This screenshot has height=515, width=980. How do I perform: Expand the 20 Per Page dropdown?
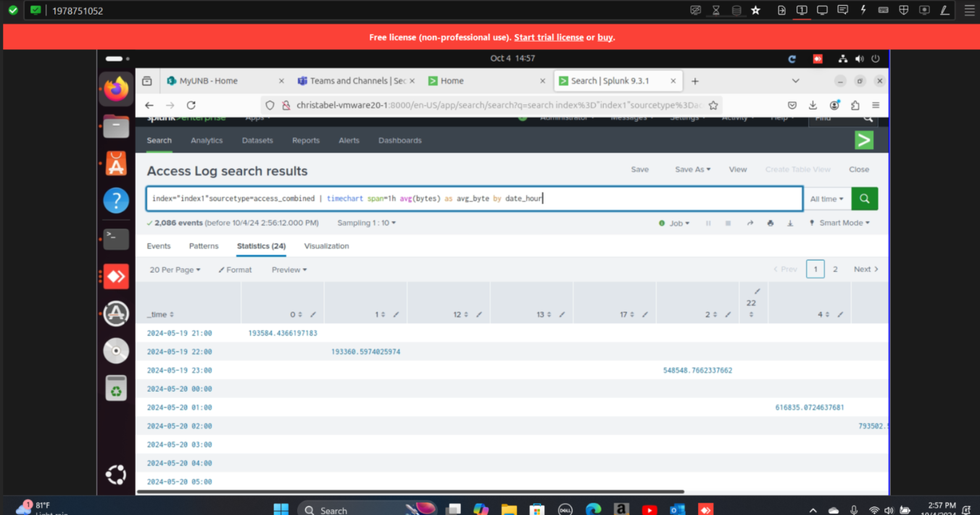[175, 270]
